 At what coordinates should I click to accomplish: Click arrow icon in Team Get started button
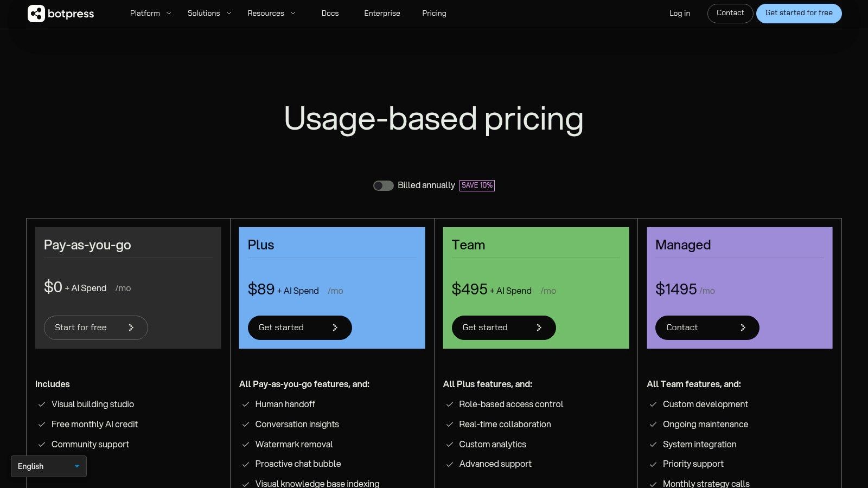coord(539,328)
